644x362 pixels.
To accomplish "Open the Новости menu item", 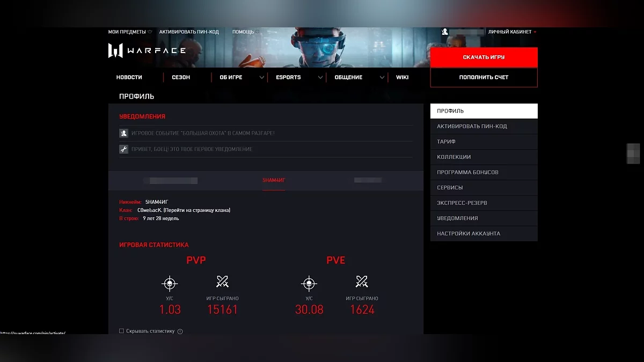I will [129, 77].
